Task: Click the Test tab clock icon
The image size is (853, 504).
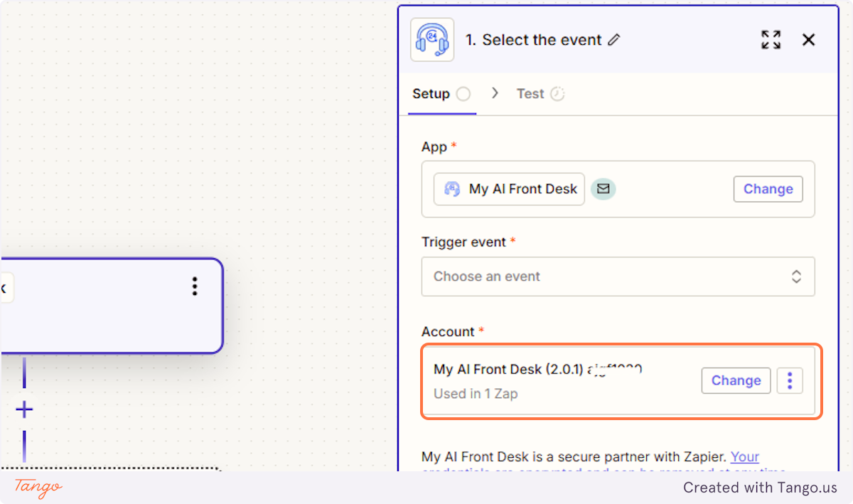Action: coord(558,94)
